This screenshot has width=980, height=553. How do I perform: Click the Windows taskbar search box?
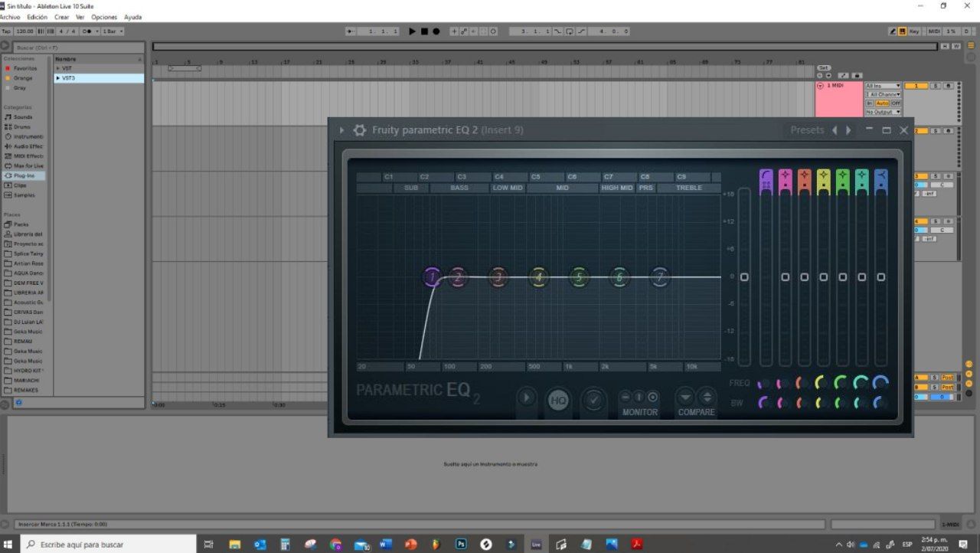tap(107, 545)
